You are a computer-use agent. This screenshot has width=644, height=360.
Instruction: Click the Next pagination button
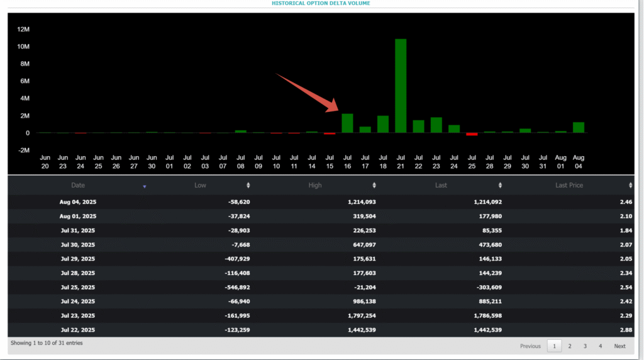click(619, 346)
